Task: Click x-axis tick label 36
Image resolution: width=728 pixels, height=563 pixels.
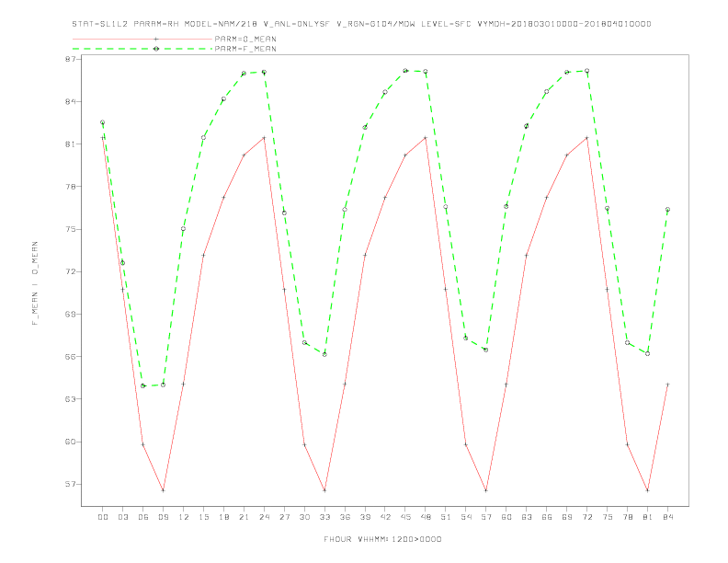Action: coord(345,517)
